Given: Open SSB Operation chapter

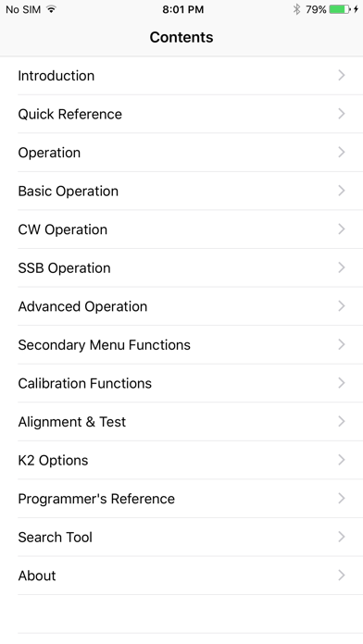Looking at the screenshot, I should pyautogui.click(x=181, y=267).
